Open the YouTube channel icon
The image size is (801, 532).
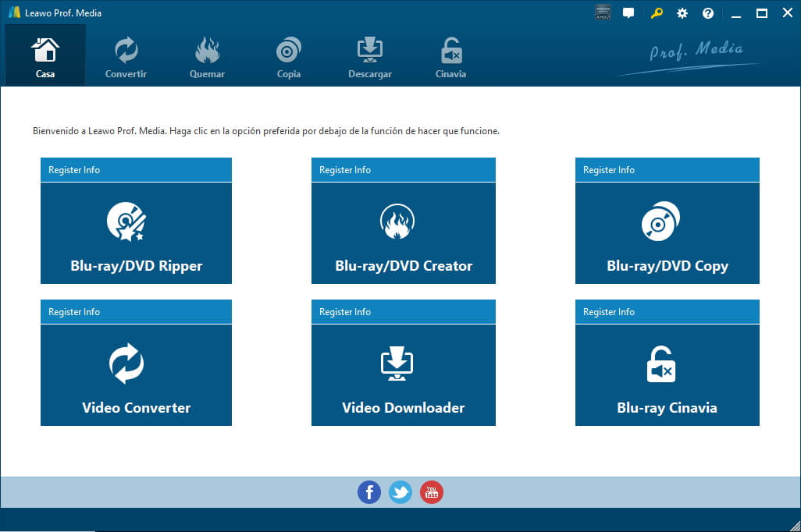click(x=432, y=492)
